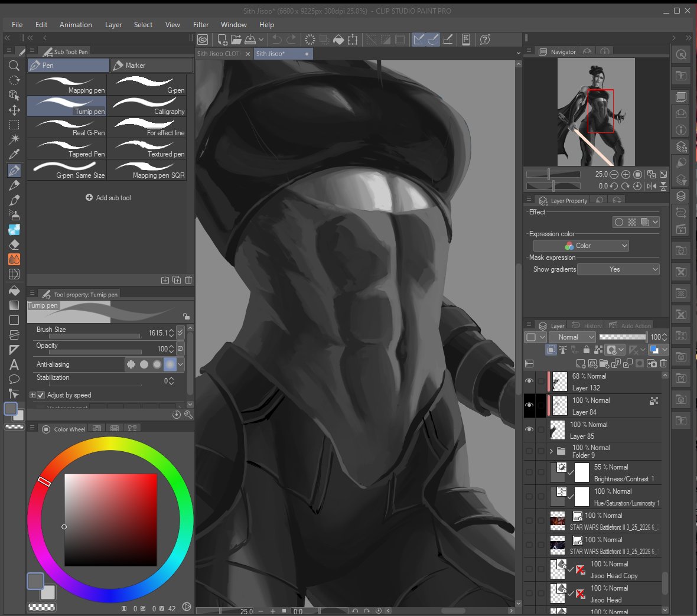The image size is (697, 616).
Task: Select the Balloon tool
Action: point(14,379)
